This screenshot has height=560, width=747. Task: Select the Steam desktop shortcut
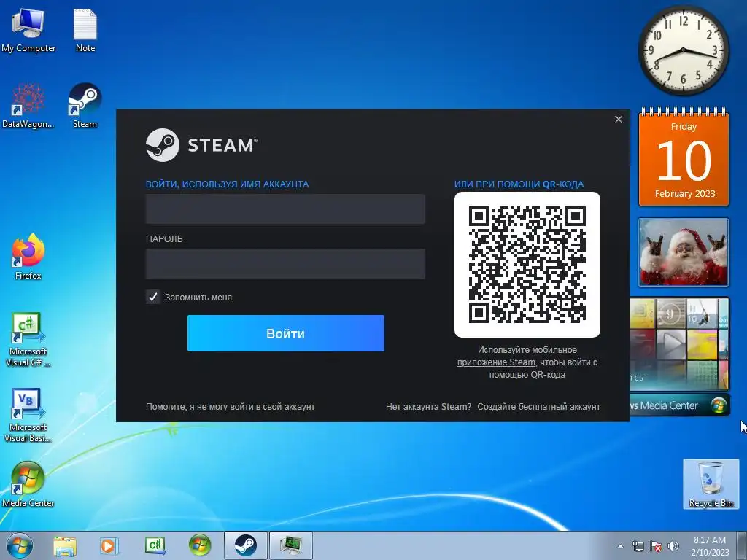coord(85,106)
